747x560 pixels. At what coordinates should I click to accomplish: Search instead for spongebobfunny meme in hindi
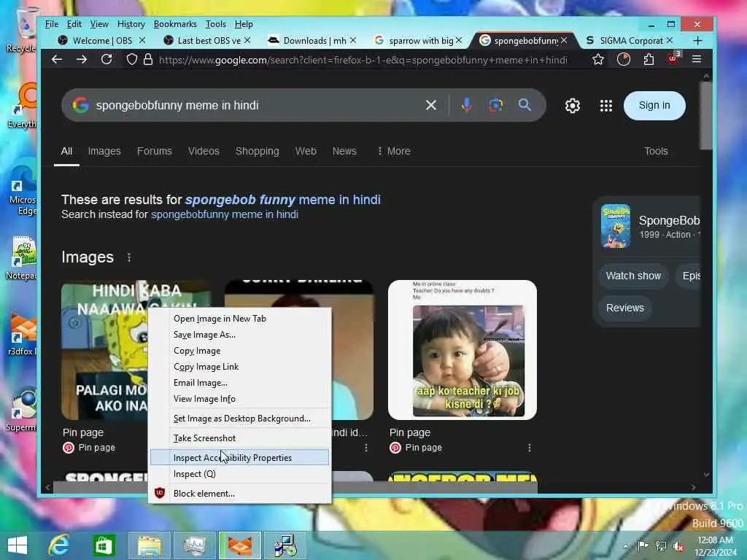coord(225,214)
